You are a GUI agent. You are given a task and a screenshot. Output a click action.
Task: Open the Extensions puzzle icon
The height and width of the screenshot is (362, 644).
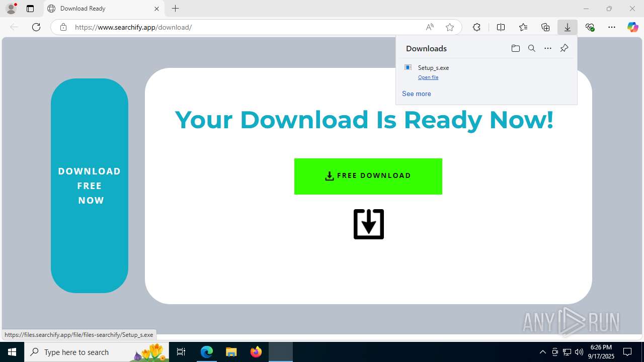pos(476,27)
